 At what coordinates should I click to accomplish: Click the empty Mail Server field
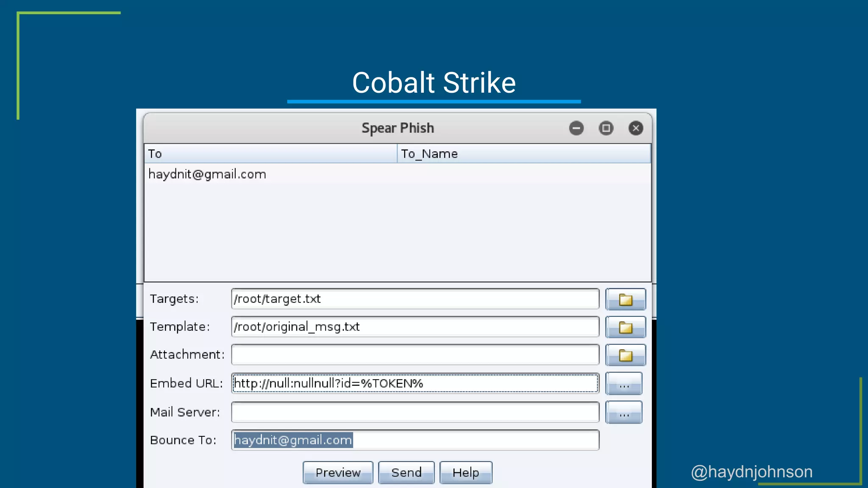(x=415, y=412)
